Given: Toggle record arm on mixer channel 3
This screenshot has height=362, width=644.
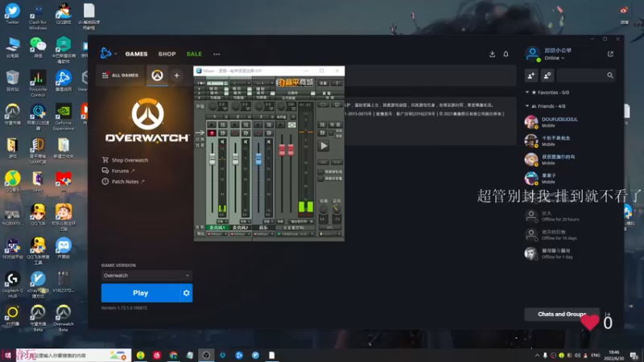Looking at the screenshot, I should (x=258, y=133).
